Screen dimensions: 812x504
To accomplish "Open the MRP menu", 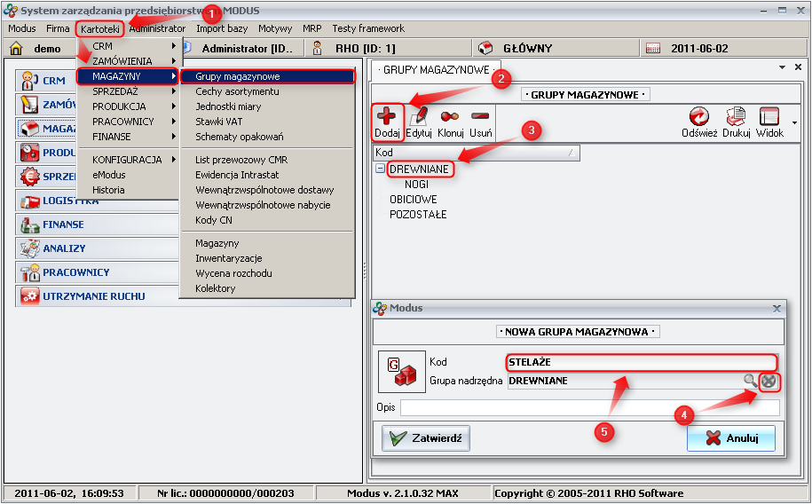I will (x=311, y=28).
